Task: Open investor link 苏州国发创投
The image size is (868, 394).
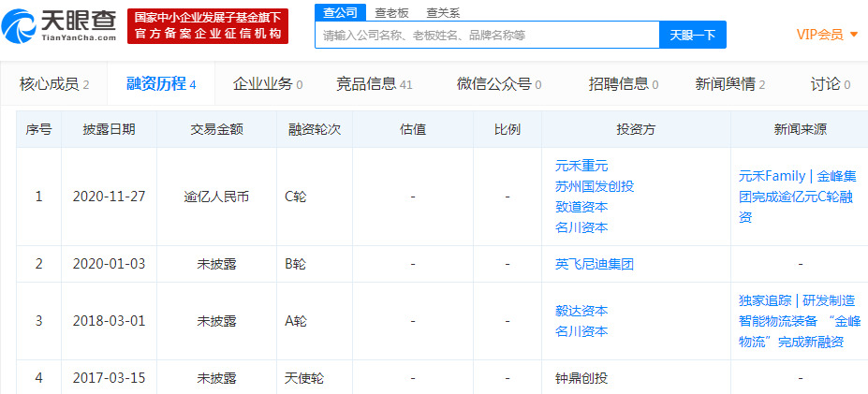Action: coord(595,186)
